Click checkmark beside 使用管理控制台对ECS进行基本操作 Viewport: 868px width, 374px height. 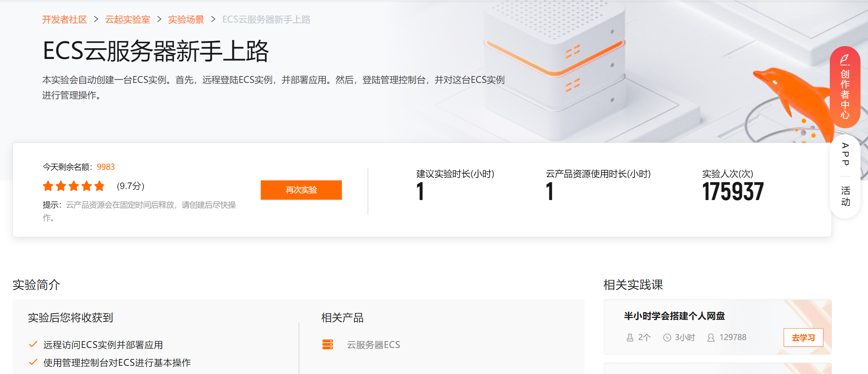click(x=33, y=362)
